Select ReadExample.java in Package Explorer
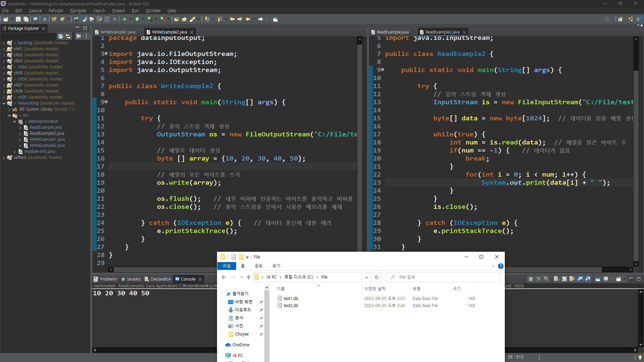The image size is (644, 362). tap(45, 127)
